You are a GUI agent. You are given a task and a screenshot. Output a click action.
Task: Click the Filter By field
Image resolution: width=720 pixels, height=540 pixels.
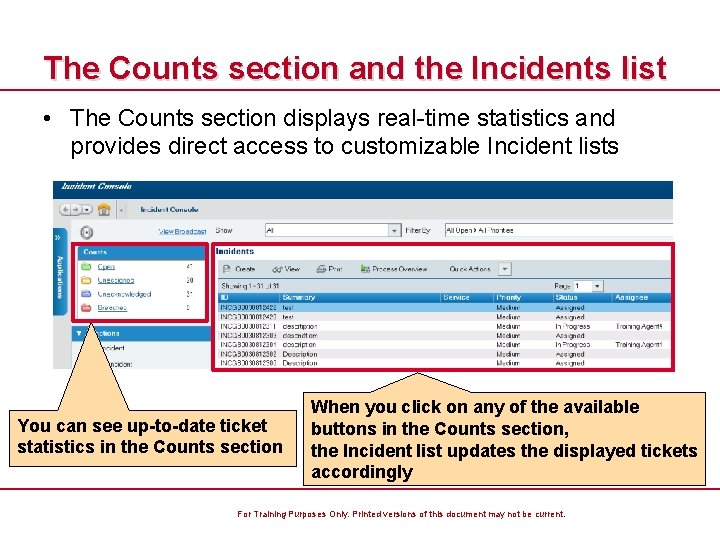pyautogui.click(x=558, y=230)
